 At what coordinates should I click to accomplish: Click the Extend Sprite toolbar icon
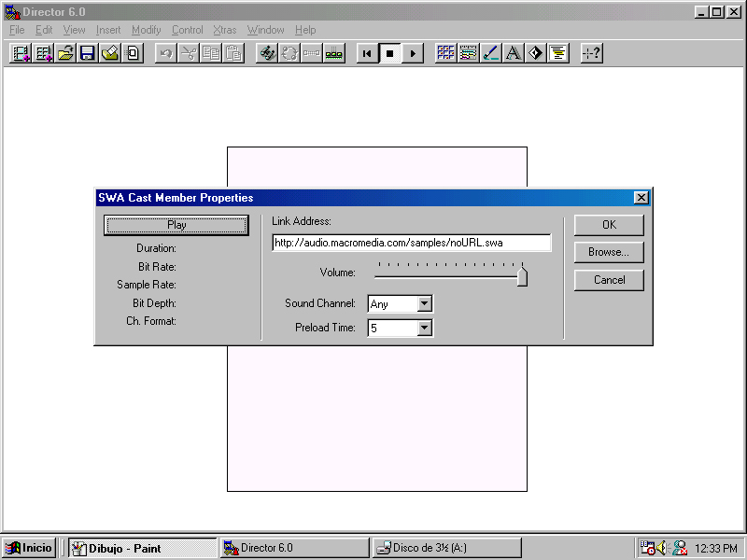coord(312,53)
